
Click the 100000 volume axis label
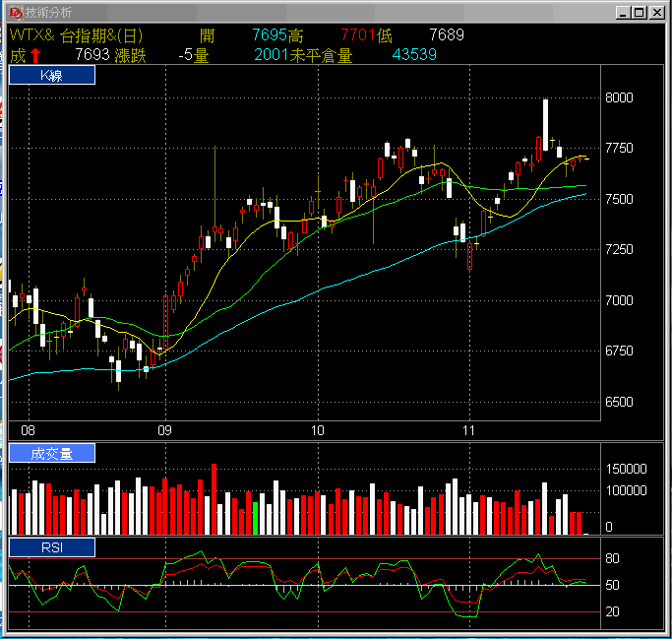[x=626, y=490]
